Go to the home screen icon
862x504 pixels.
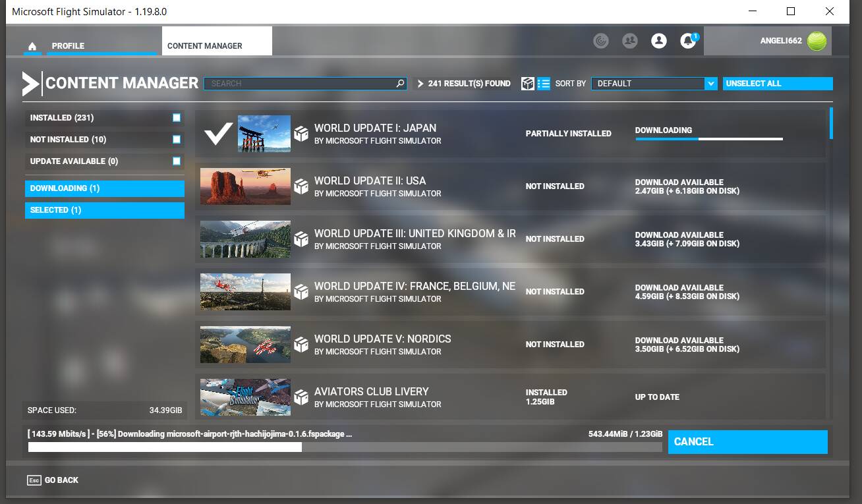coord(32,46)
